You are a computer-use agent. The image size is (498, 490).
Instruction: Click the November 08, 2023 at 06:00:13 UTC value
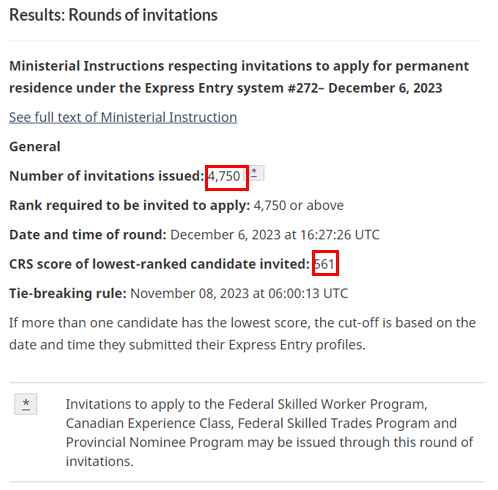tap(239, 293)
